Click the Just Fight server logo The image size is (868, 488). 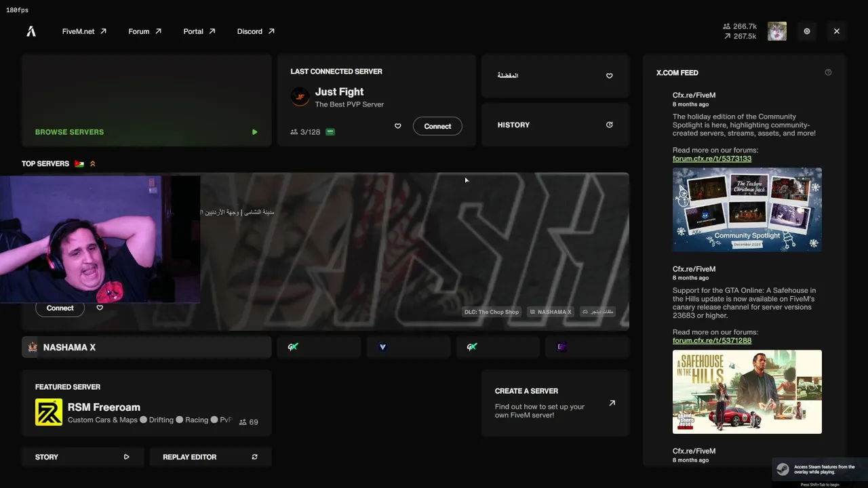click(300, 97)
